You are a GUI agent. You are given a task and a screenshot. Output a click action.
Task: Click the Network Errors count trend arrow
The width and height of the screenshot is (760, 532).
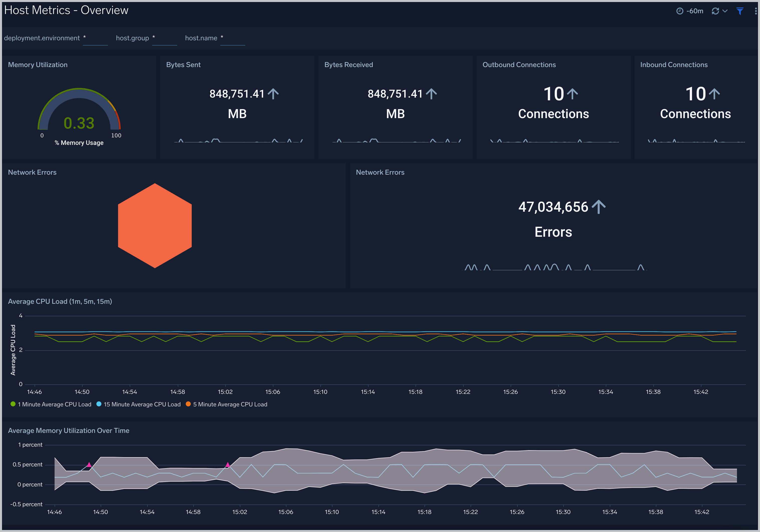click(599, 207)
